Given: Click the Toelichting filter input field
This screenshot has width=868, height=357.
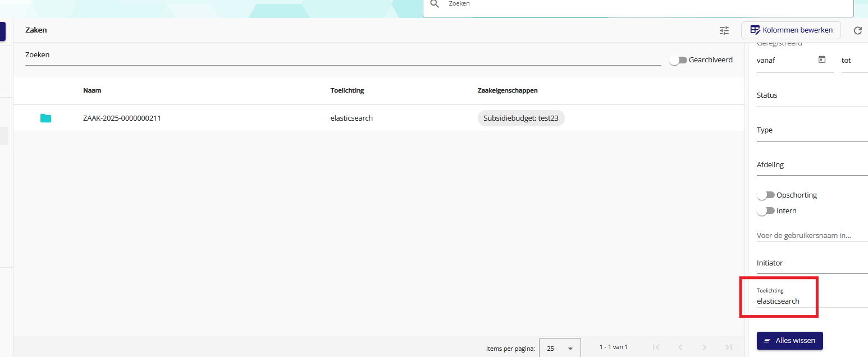Looking at the screenshot, I should 808,301.
